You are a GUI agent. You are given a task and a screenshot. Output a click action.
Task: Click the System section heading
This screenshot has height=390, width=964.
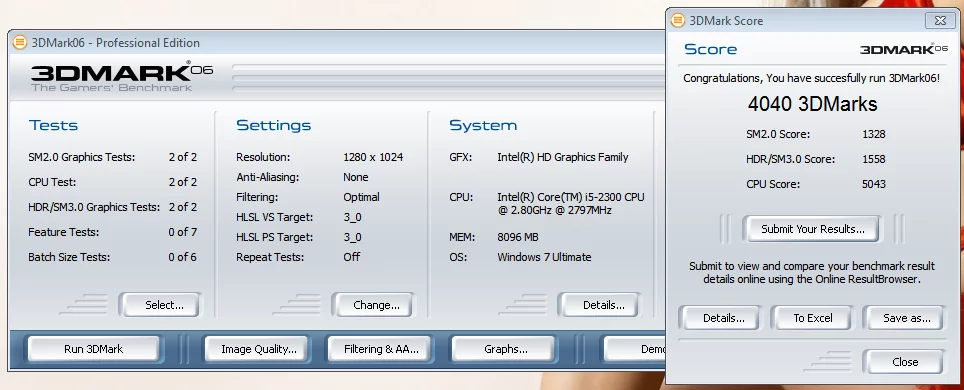(x=483, y=125)
